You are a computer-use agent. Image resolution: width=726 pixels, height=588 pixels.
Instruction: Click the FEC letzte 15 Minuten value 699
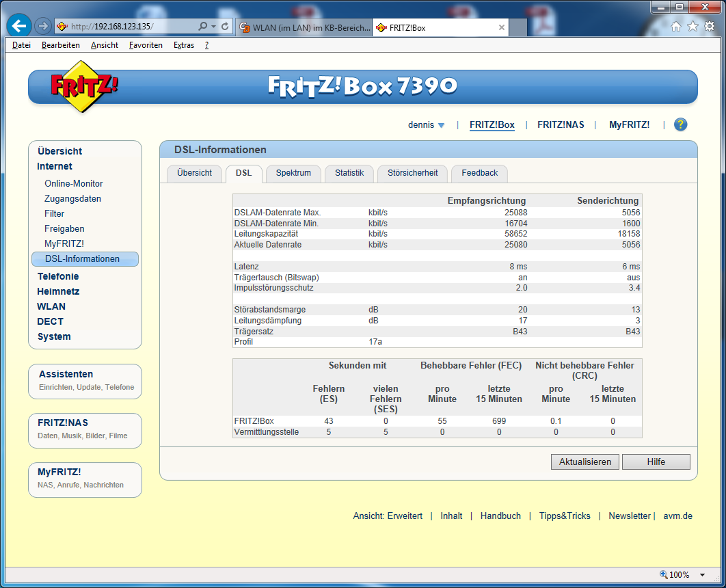coord(499,421)
